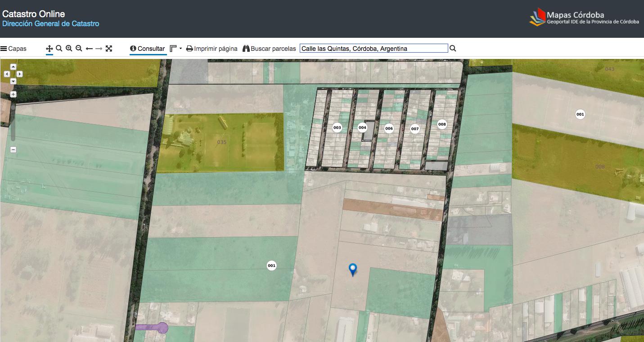Open the Capas layers menu
Viewport: 644px width, 342px height.
tap(14, 49)
